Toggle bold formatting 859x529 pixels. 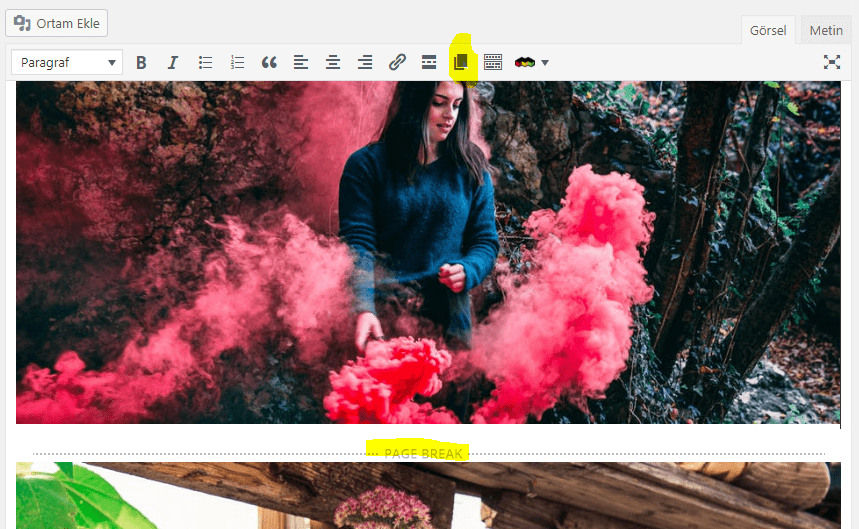tap(141, 62)
